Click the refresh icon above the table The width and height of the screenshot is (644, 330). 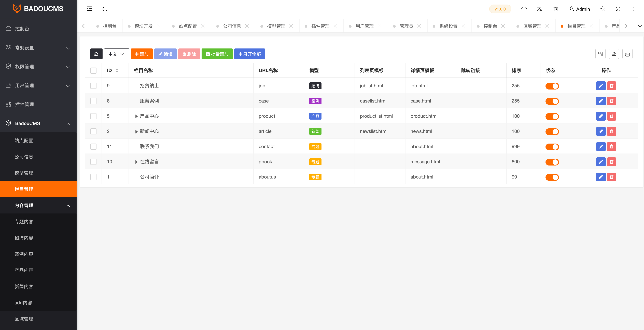point(96,54)
